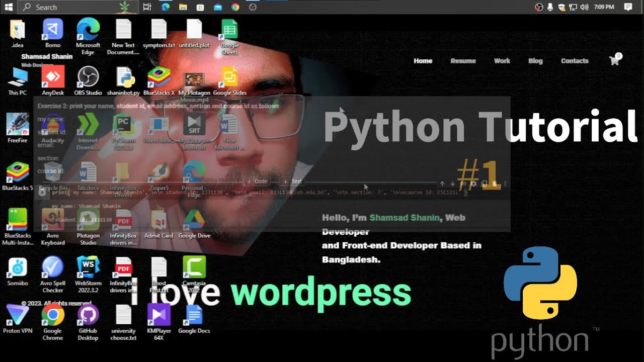Launch PyCharm 2022.3.3 from the desktop
The height and width of the screenshot is (362, 644).
click(123, 131)
